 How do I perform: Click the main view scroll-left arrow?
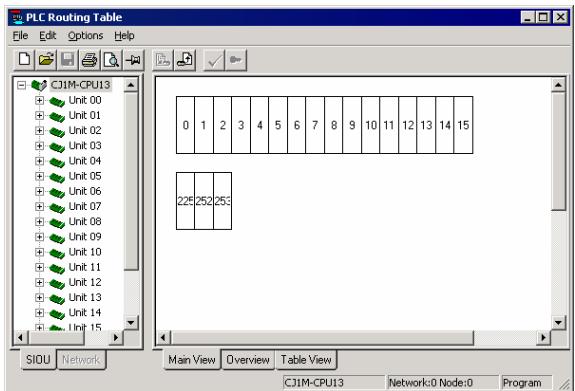[x=163, y=337]
